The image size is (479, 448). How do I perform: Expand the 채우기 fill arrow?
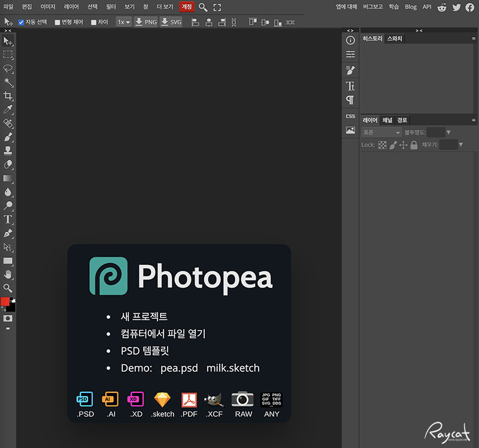pyautogui.click(x=460, y=145)
